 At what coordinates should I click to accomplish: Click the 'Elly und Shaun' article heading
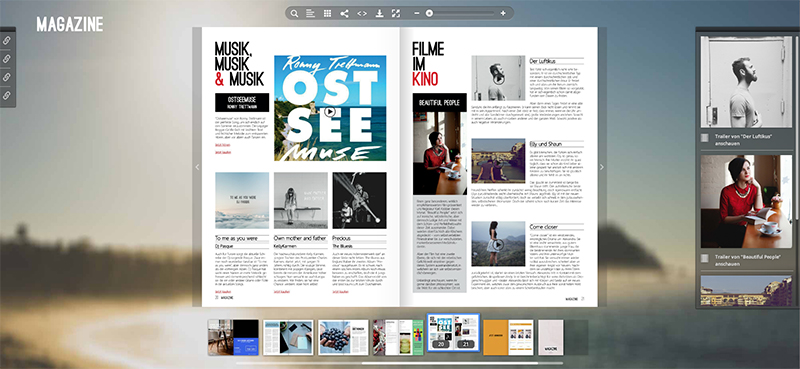pos(546,144)
